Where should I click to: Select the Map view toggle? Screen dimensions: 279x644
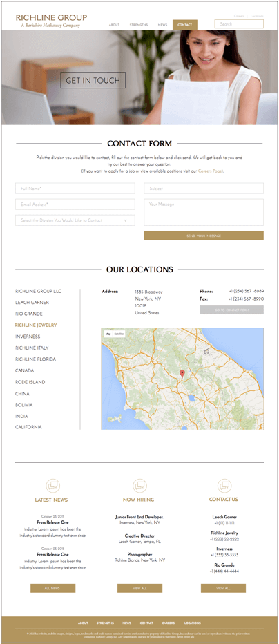[108, 334]
